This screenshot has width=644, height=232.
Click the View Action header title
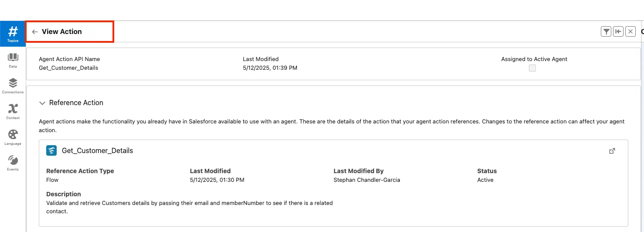pos(62,32)
